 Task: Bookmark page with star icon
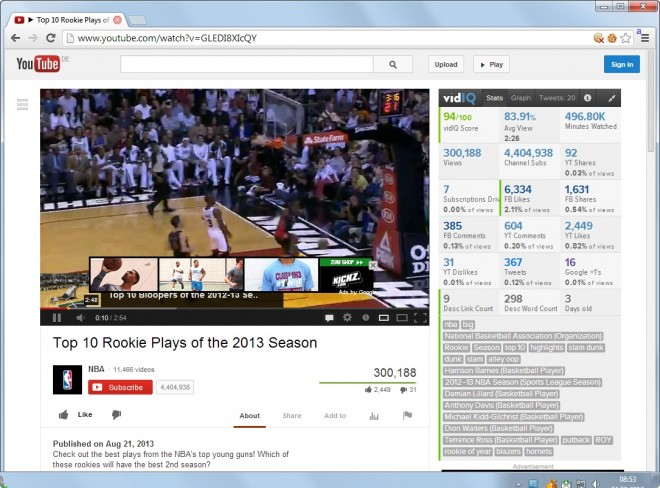pyautogui.click(x=625, y=38)
